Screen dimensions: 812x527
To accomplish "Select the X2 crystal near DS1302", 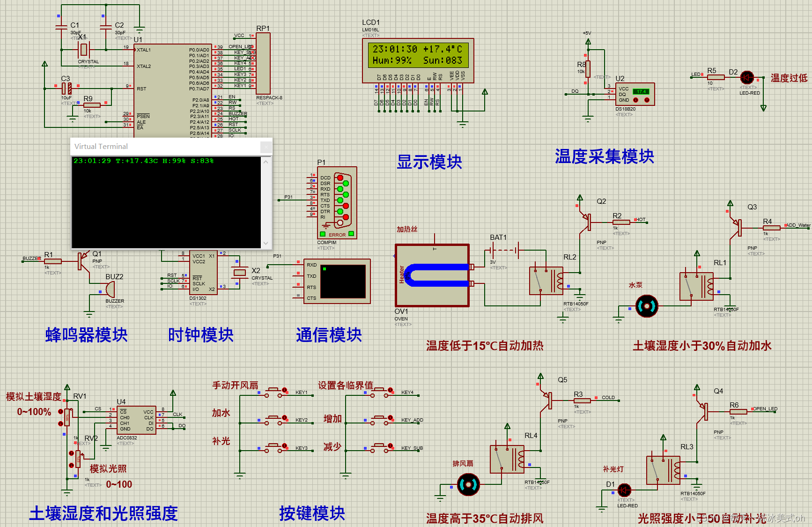I will [239, 273].
